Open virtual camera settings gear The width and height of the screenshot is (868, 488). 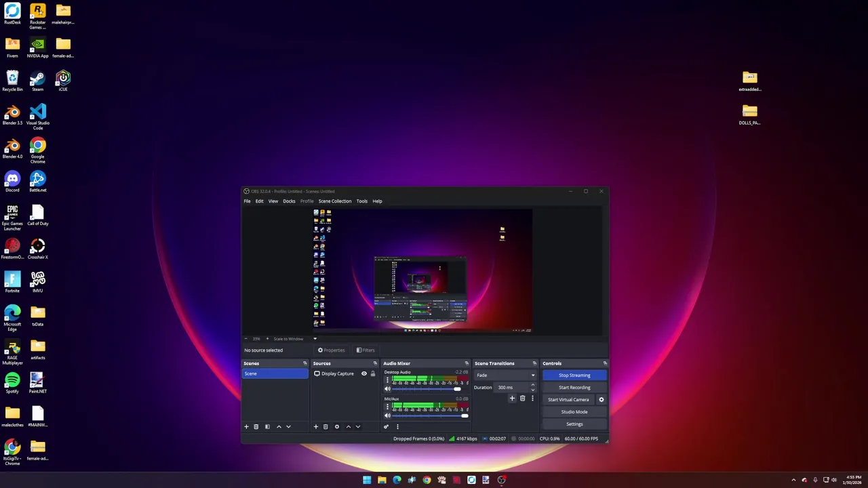click(601, 400)
